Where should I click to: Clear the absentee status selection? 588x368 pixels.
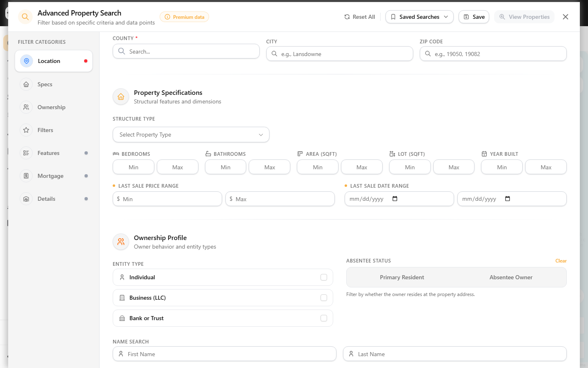(x=561, y=261)
